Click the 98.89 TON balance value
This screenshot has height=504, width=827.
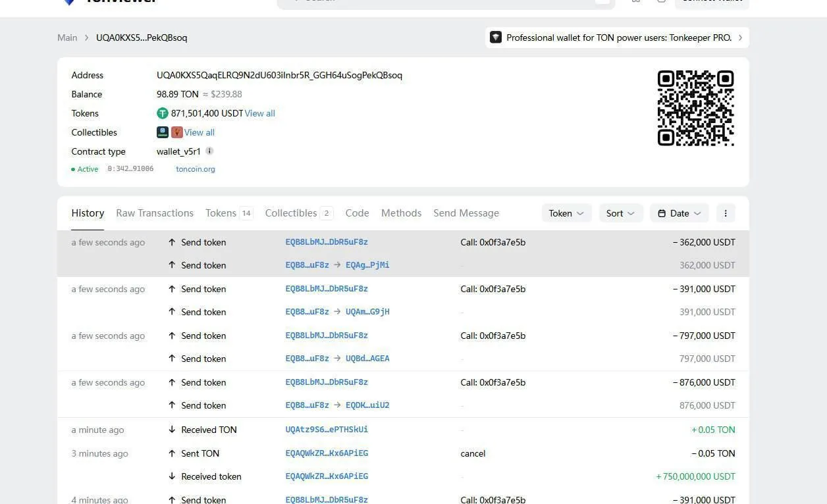point(178,94)
